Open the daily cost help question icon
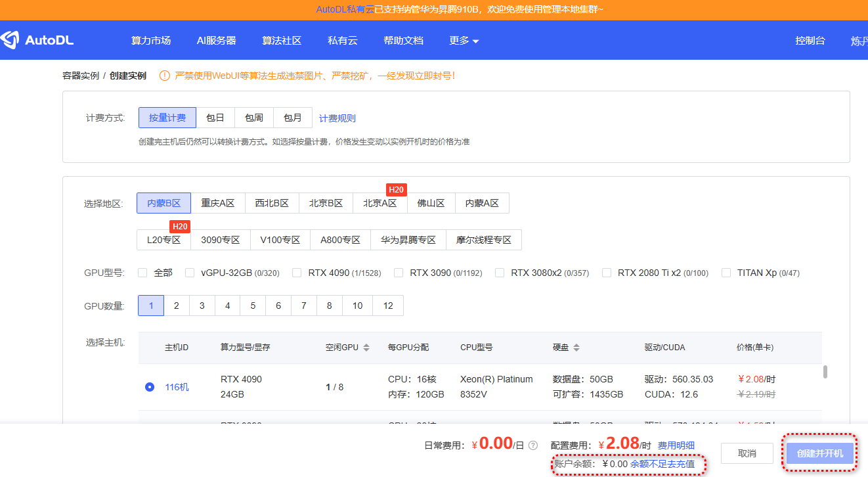Screen dimensions: 868x477 coord(533,445)
